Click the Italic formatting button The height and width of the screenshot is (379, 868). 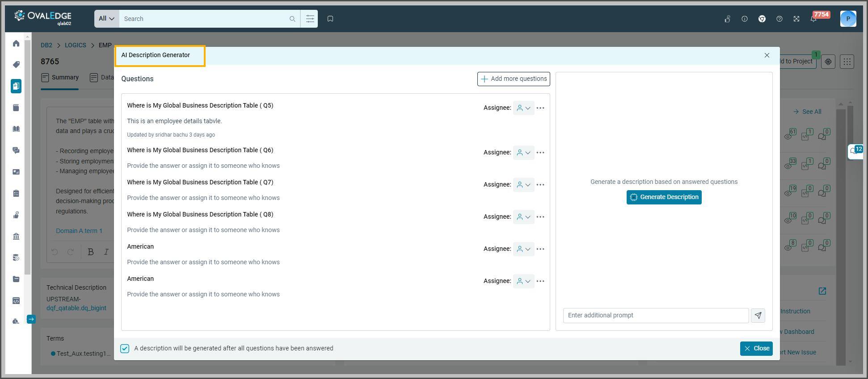click(x=106, y=252)
